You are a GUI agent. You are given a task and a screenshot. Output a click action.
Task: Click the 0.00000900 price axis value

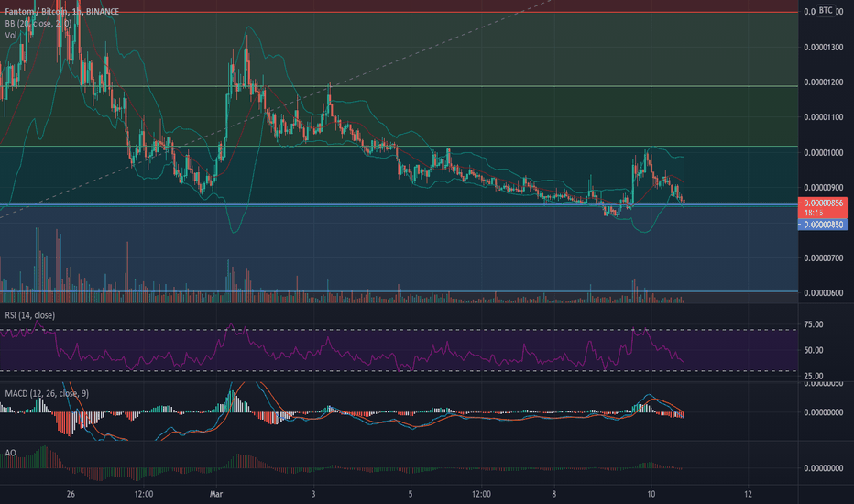point(824,188)
